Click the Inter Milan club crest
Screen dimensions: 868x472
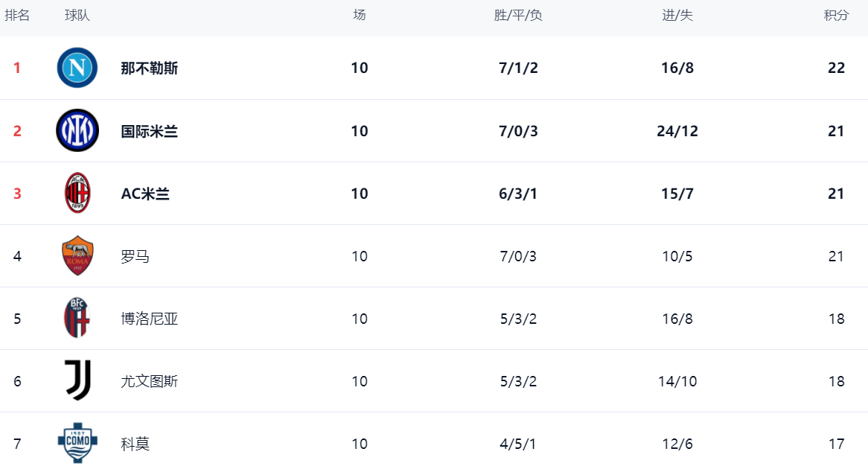click(x=77, y=130)
